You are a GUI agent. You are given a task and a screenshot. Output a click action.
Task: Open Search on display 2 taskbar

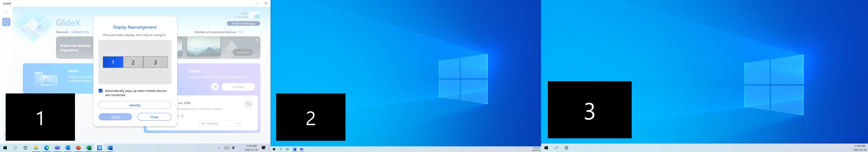281,149
